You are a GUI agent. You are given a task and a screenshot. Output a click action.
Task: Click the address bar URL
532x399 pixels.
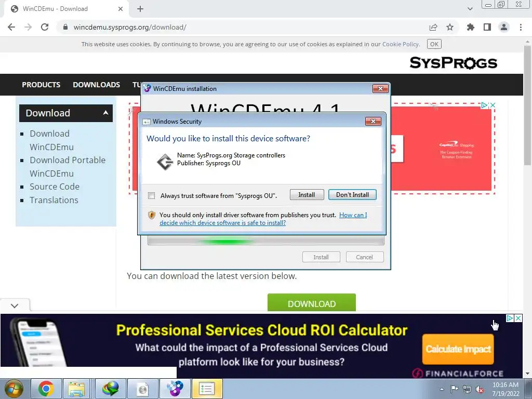click(130, 27)
